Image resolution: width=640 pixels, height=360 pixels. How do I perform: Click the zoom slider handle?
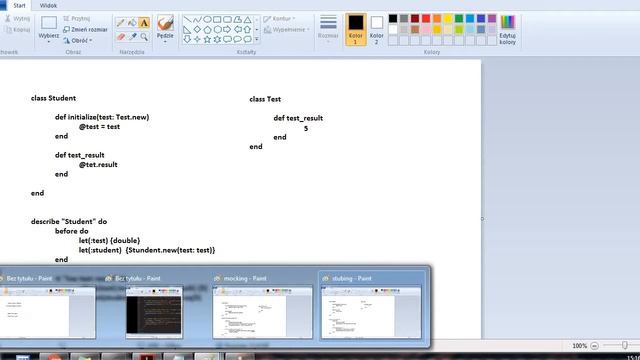(624, 345)
